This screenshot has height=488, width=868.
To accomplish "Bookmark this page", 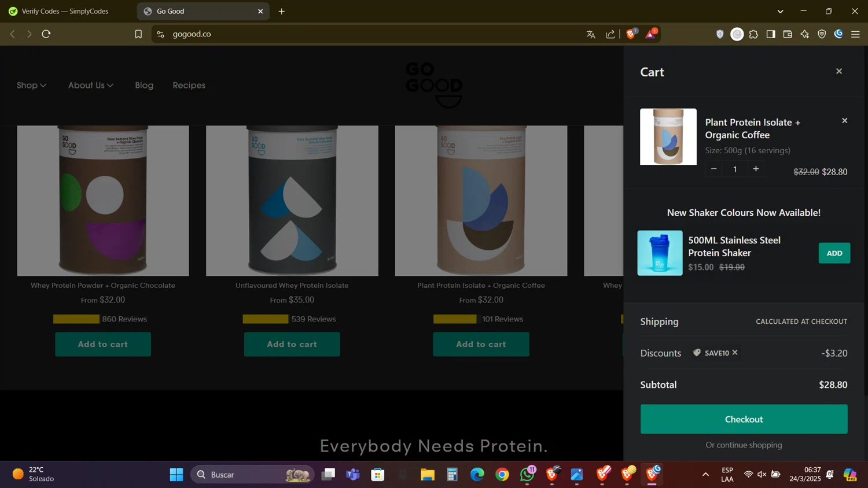I will [138, 34].
